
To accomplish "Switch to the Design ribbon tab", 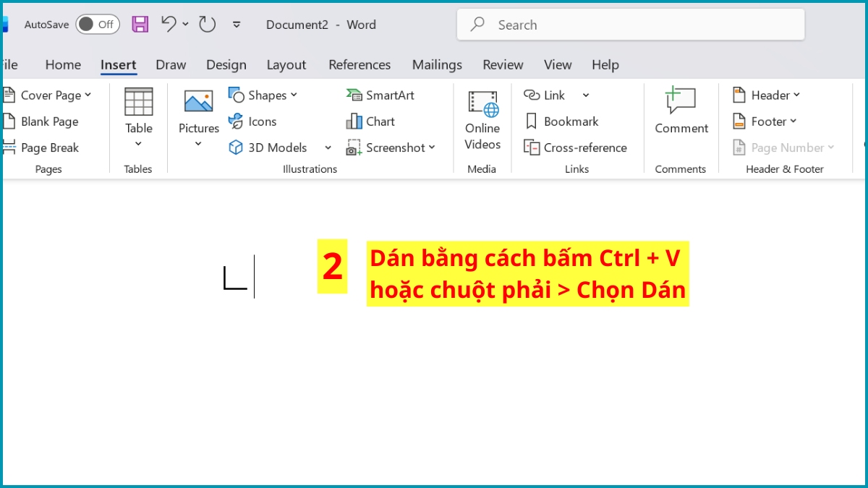I will pos(226,64).
